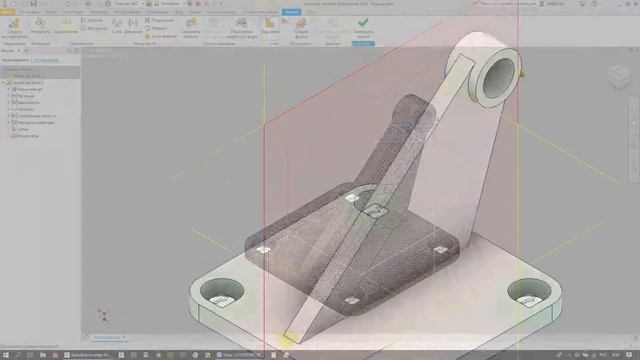Screen dimensions: 640x360
Task: Apply the Момент load tool
Action: point(156,28)
